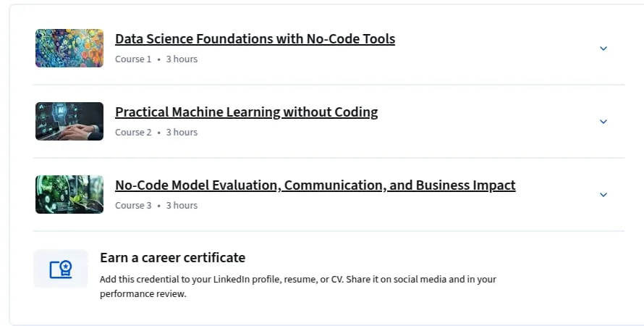The height and width of the screenshot is (326, 644).
Task: Click '3 hours' duration under Practical Machine Learning
Action: point(182,133)
